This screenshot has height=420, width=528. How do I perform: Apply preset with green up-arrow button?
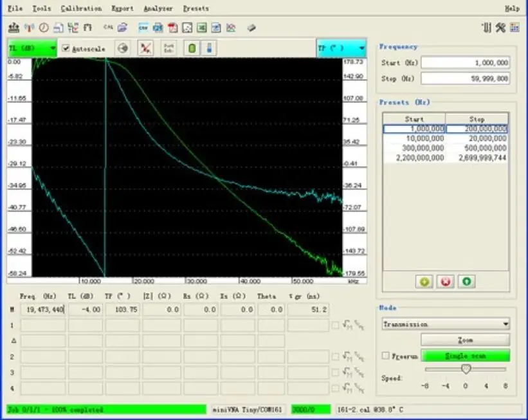pyautogui.click(x=466, y=282)
